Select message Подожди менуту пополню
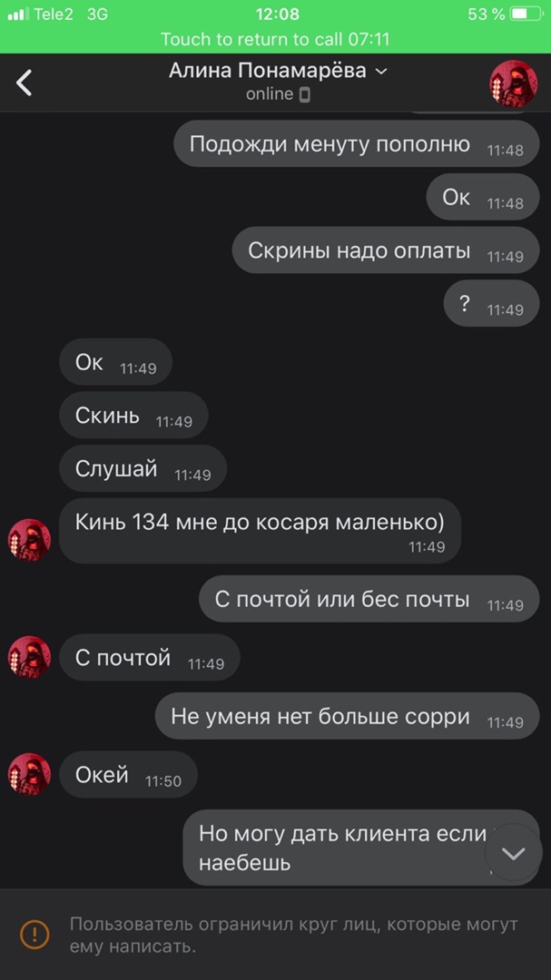This screenshot has height=980, width=551. click(357, 143)
